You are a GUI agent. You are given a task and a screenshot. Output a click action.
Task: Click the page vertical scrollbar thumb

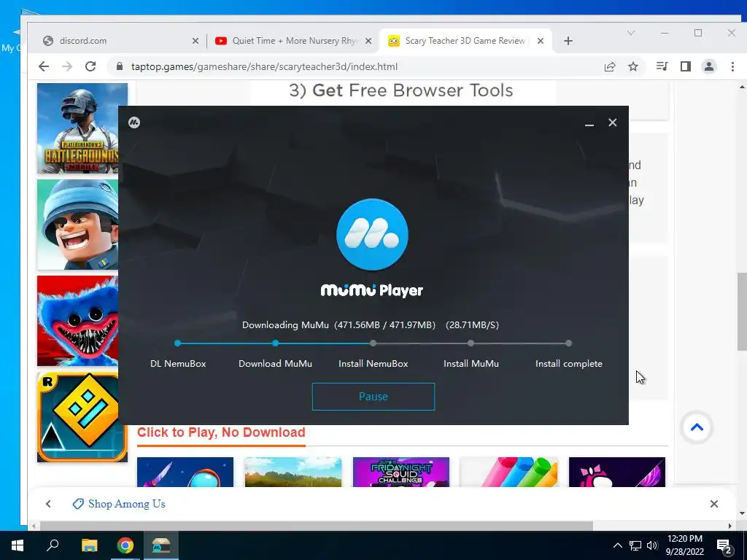742,311
